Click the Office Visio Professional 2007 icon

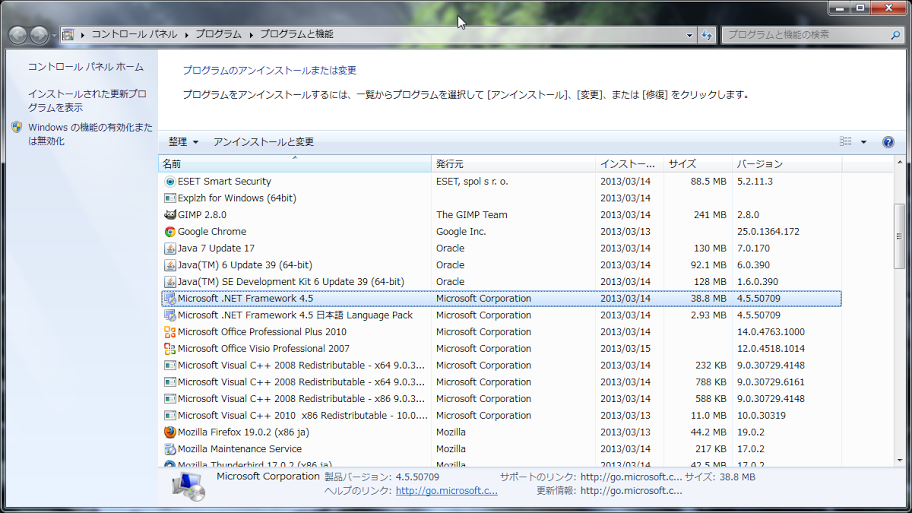pos(170,348)
